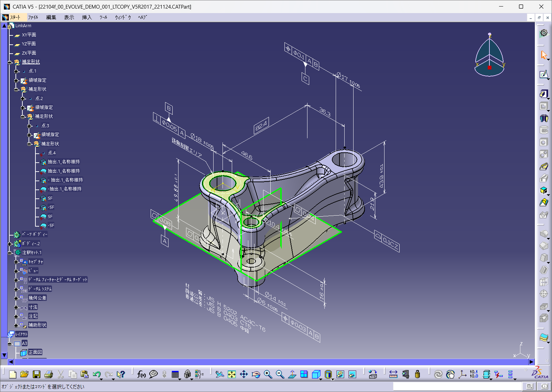
Task: Select the ZX平面 tree item
Action: click(x=29, y=53)
